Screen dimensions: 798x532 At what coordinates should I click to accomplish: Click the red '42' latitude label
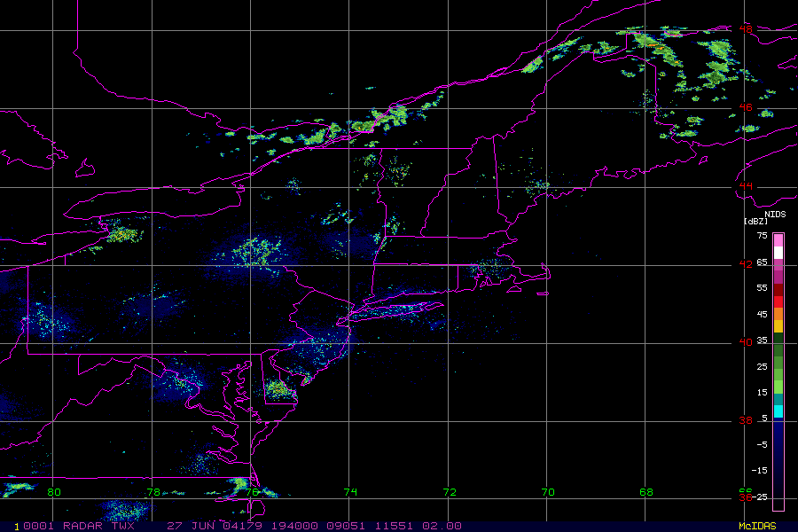point(746,263)
